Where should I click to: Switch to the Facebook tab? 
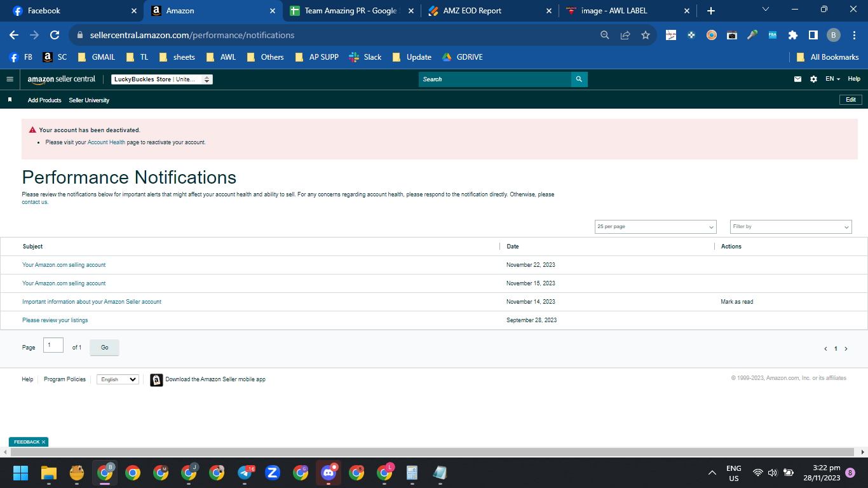click(x=72, y=11)
